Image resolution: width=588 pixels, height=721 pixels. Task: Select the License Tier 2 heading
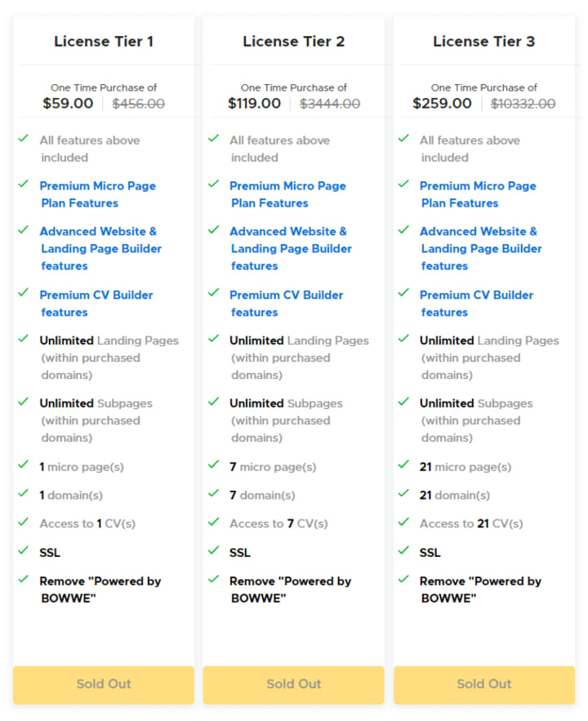293,42
